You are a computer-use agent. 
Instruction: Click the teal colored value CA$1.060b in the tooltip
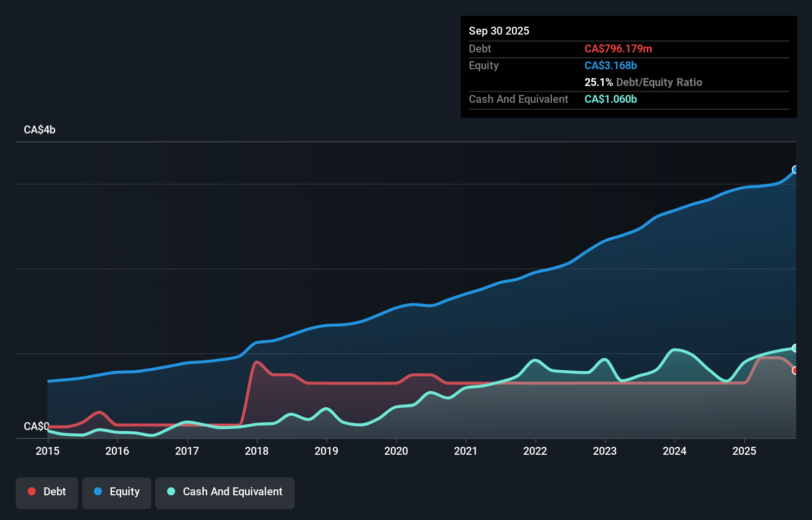coord(610,99)
